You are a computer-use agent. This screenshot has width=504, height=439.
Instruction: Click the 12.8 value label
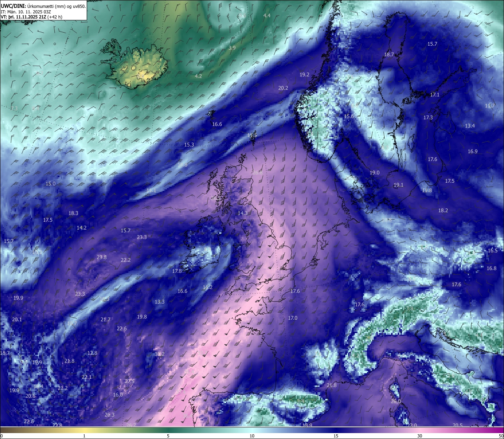[92, 353]
